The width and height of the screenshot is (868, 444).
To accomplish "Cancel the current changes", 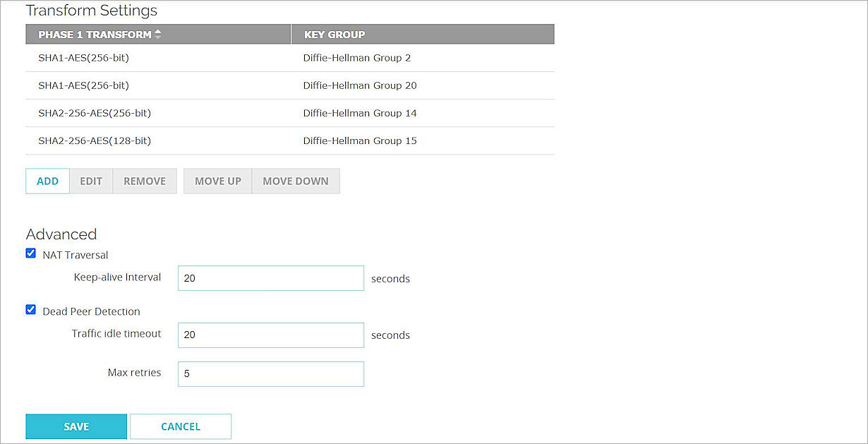I will pyautogui.click(x=181, y=426).
